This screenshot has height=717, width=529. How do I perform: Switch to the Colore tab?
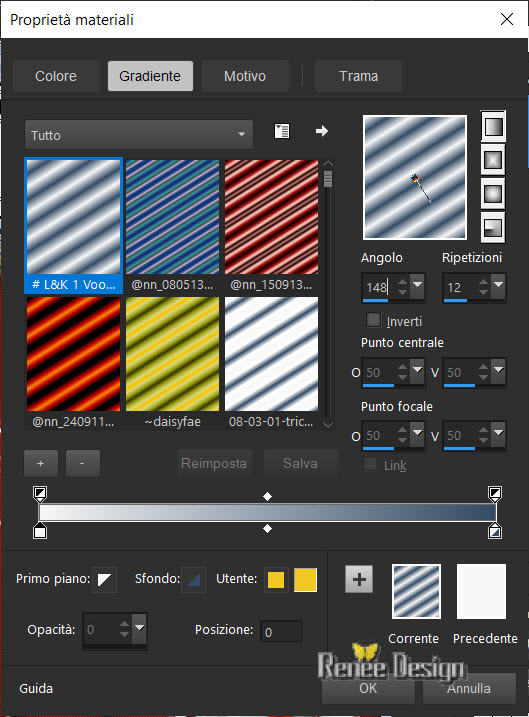point(56,76)
